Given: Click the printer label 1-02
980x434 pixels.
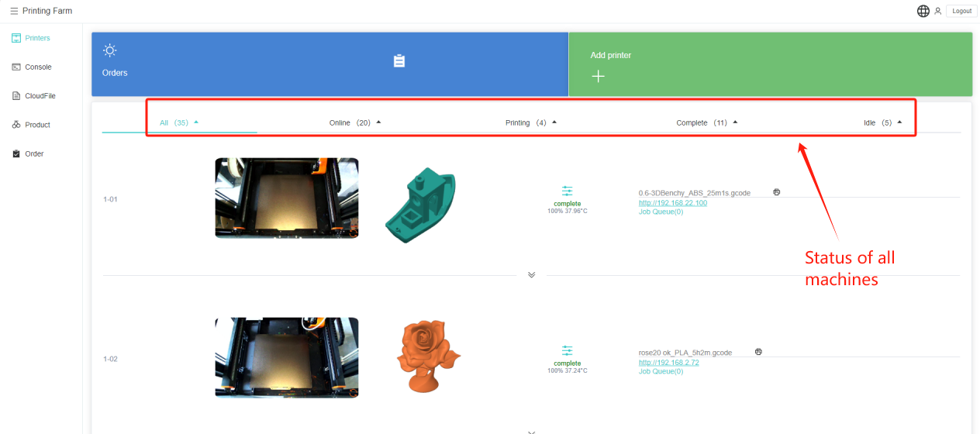Looking at the screenshot, I should tap(110, 359).
